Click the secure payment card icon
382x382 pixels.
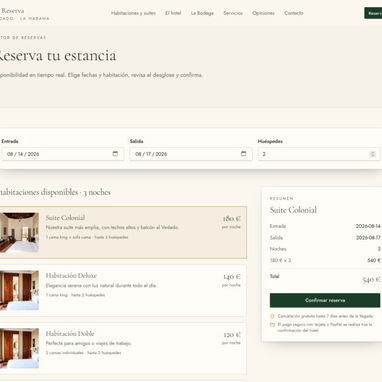[272, 324]
